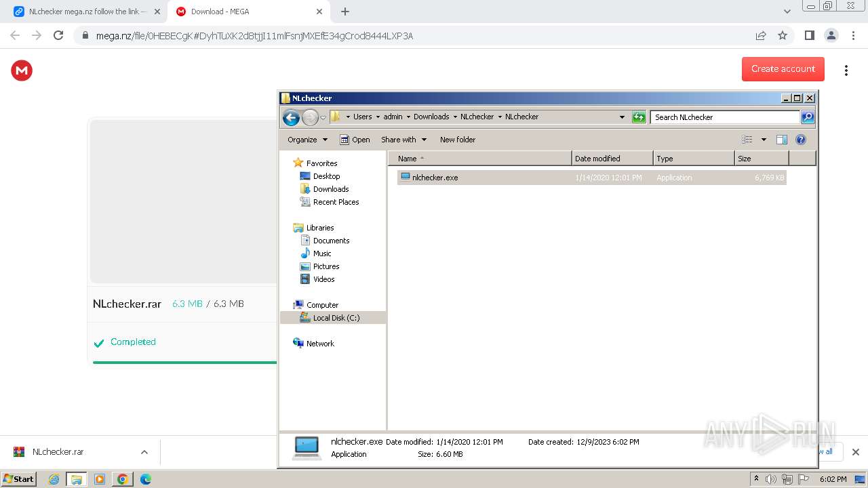The image size is (868, 488).
Task: Expand more view options arrow
Action: tap(764, 140)
